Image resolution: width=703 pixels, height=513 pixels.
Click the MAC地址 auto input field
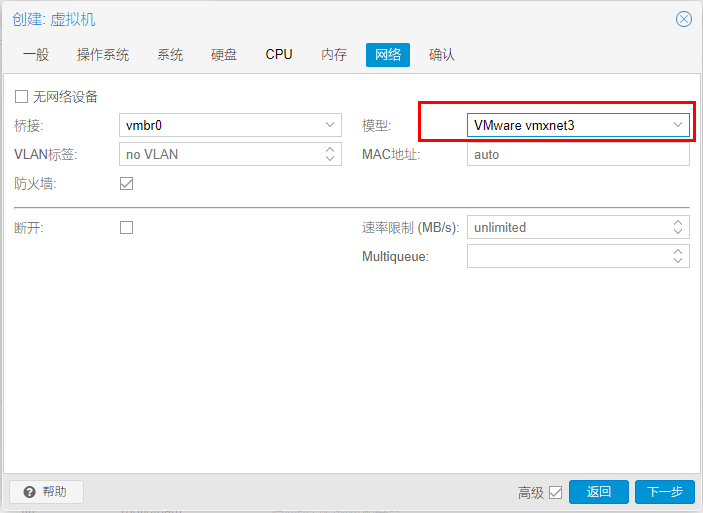click(x=578, y=154)
